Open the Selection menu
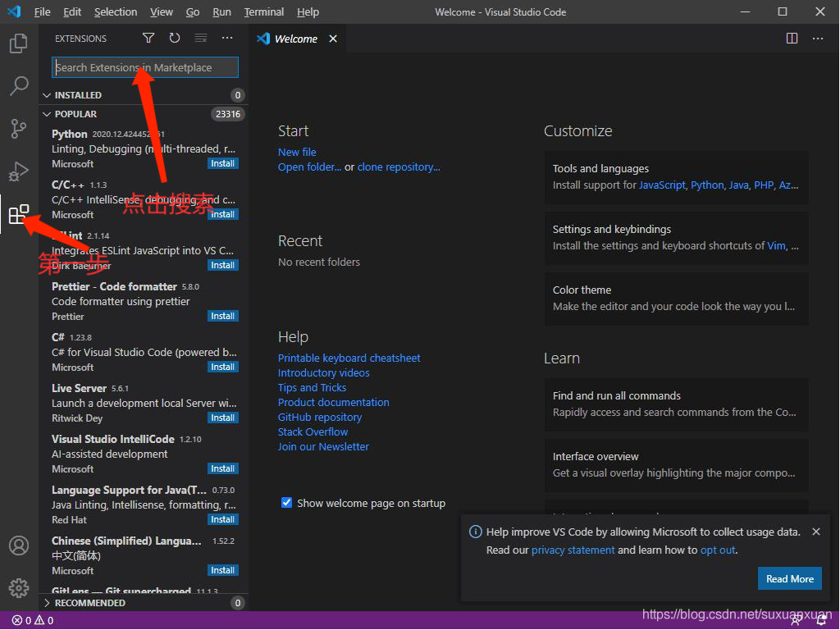The width and height of the screenshot is (840, 630). click(116, 11)
